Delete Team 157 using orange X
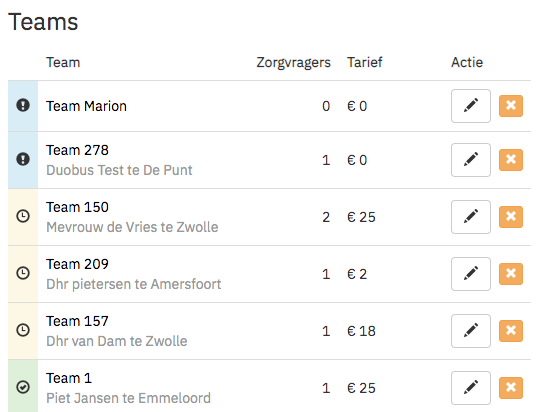Screen dimensions: 541x412 point(511,331)
